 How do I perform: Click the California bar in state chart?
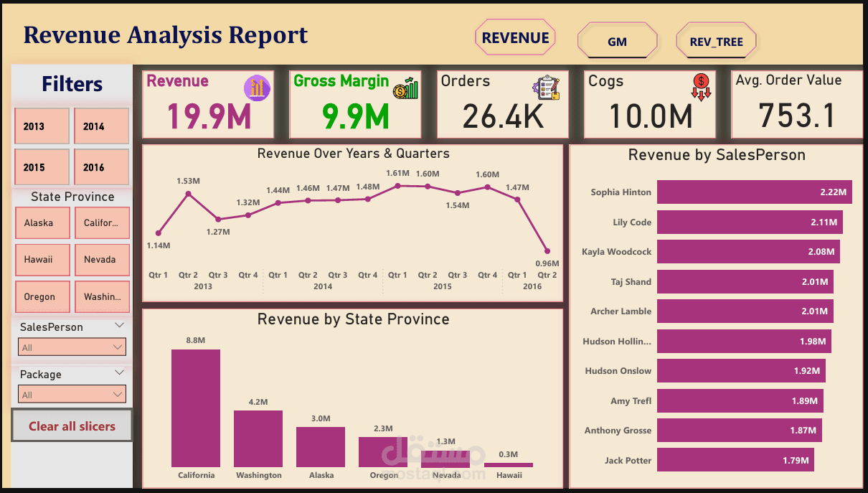point(196,409)
